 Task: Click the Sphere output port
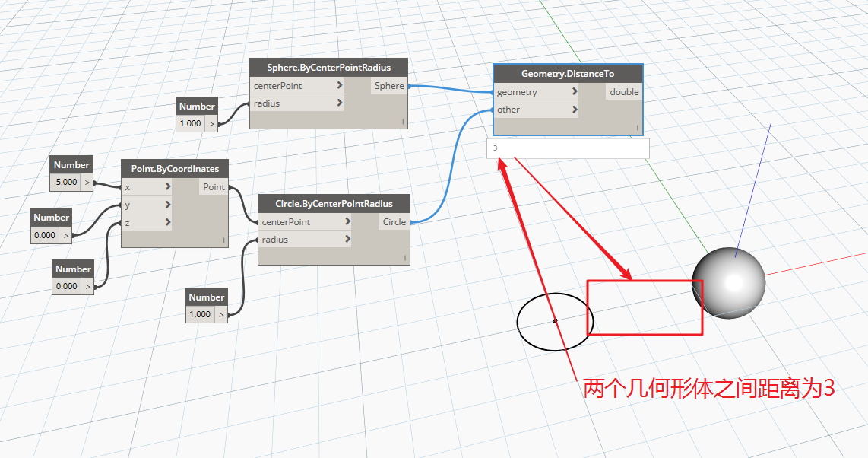[x=389, y=86]
